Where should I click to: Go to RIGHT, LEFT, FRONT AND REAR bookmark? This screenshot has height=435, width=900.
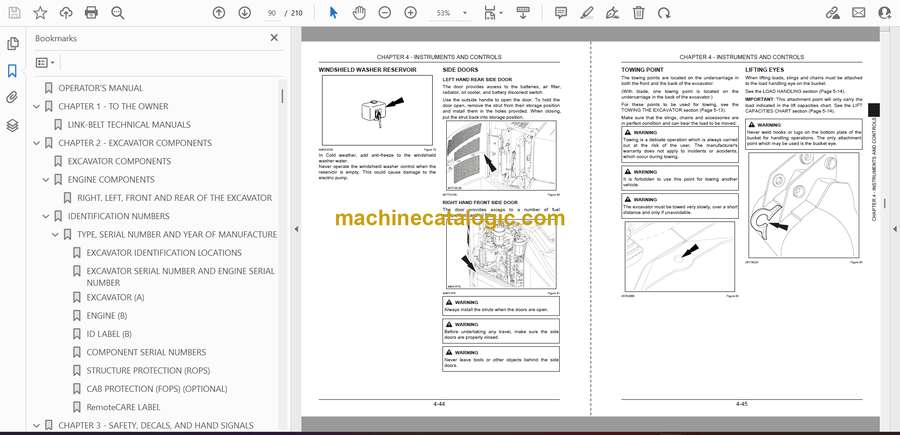point(174,198)
